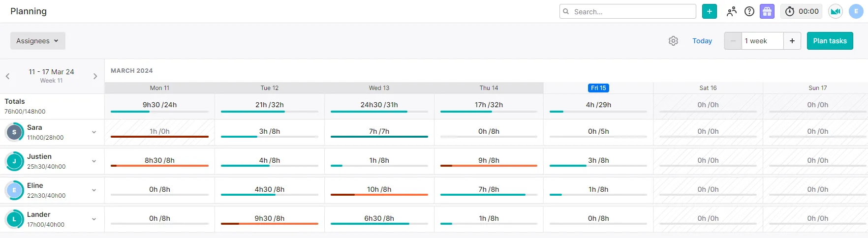
Task: Select the Fri 15 day header
Action: (598, 88)
